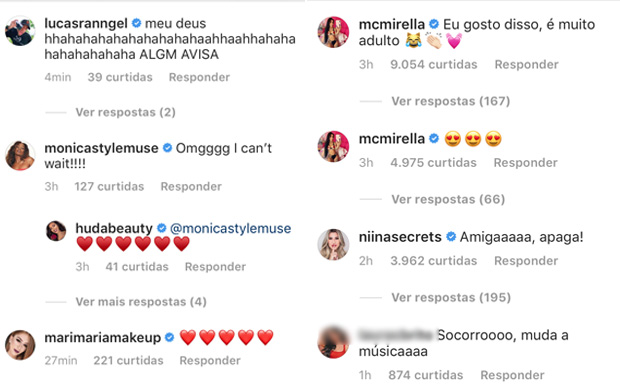The image size is (620, 387).
Task: Open lucasranngel's profile picture
Action: pyautogui.click(x=20, y=31)
